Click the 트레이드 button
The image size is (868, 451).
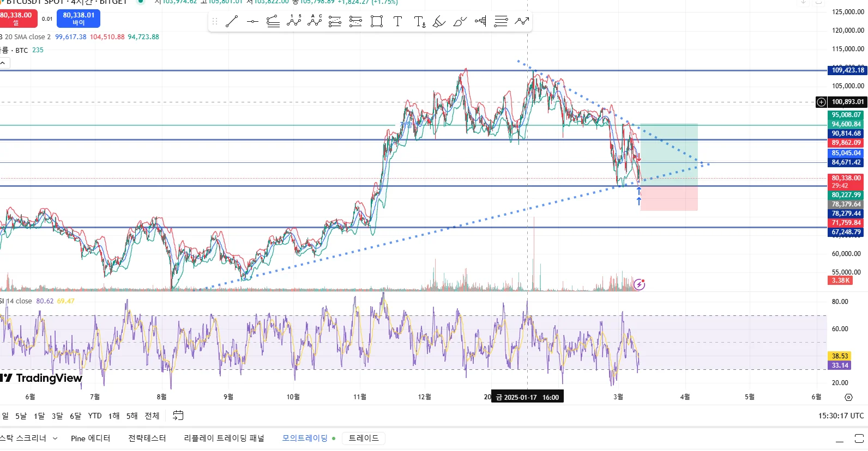[364, 438]
